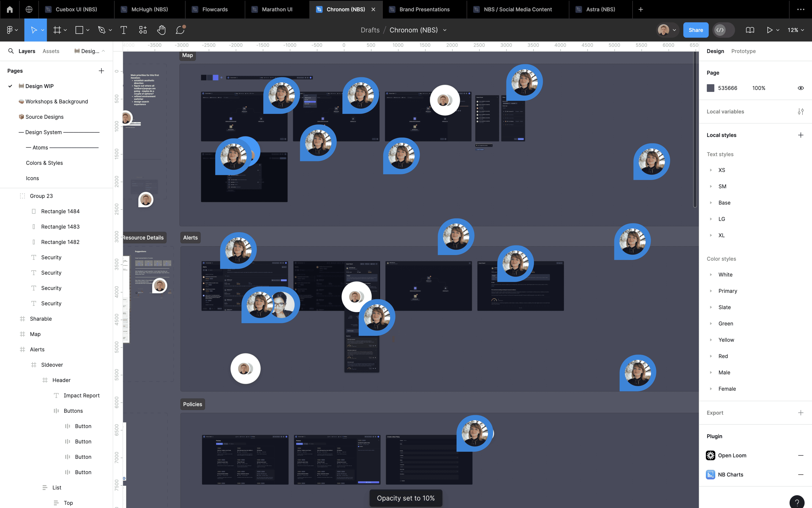812x508 pixels.
Task: Add a new local style
Action: [x=801, y=135]
